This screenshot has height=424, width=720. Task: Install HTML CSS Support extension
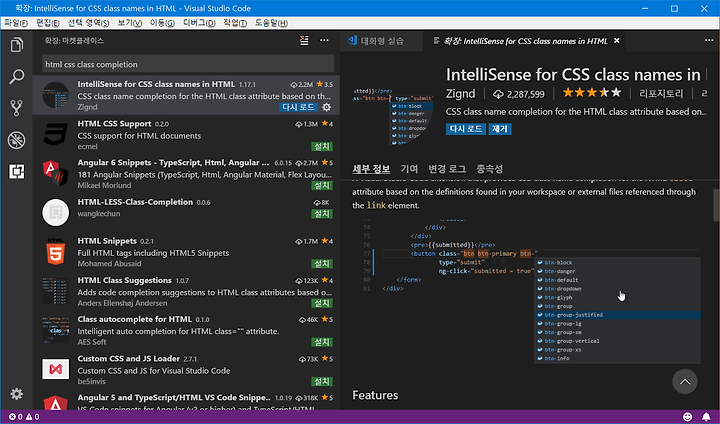(322, 147)
